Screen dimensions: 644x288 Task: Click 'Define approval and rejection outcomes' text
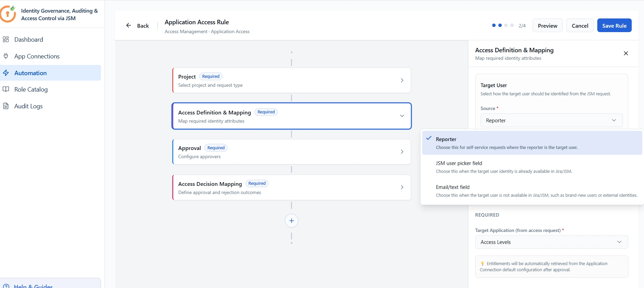(220, 192)
